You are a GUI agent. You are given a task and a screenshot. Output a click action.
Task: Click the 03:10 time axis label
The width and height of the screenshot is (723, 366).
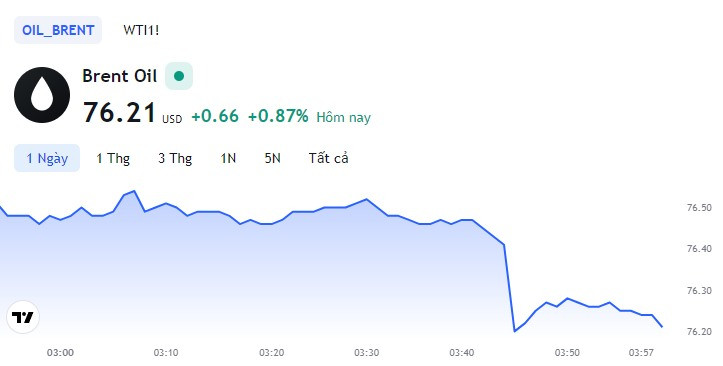pyautogui.click(x=166, y=353)
